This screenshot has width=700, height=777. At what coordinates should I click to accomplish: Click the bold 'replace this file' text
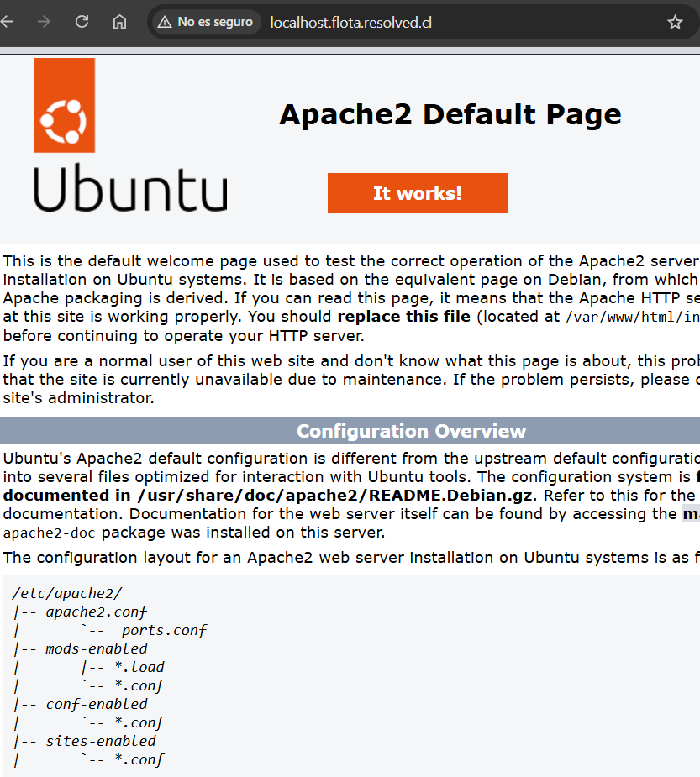pos(404,316)
